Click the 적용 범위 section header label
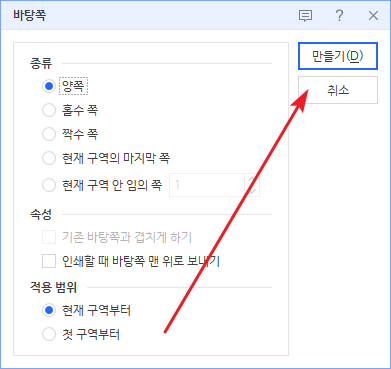Image resolution: width=391 pixels, height=369 pixels. 53,287
